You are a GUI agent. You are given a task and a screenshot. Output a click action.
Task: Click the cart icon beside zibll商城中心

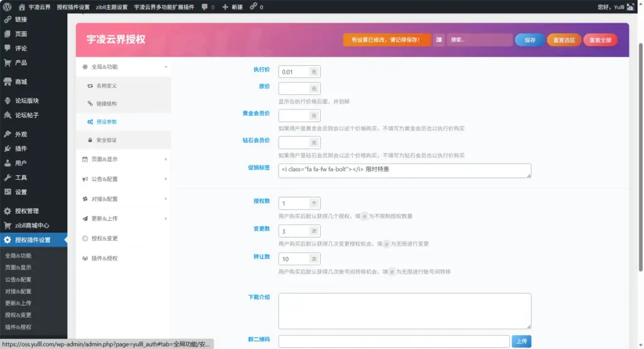pos(8,225)
